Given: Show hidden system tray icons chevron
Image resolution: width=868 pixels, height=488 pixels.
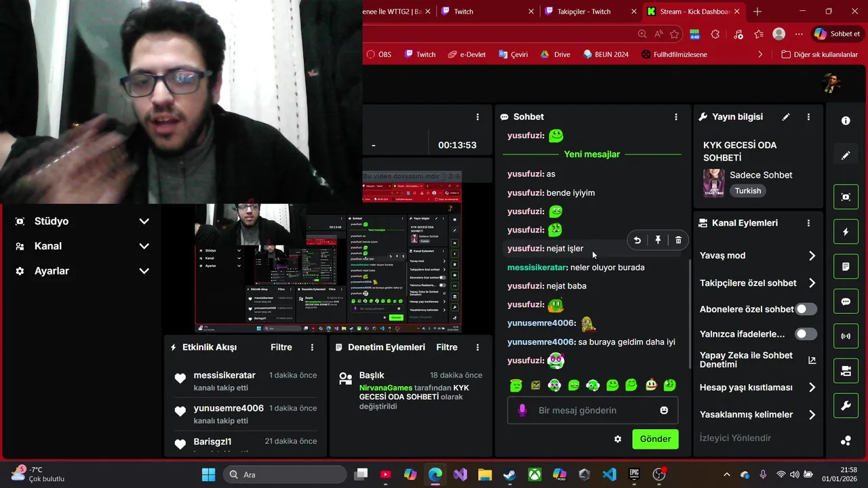Looking at the screenshot, I should [727, 474].
